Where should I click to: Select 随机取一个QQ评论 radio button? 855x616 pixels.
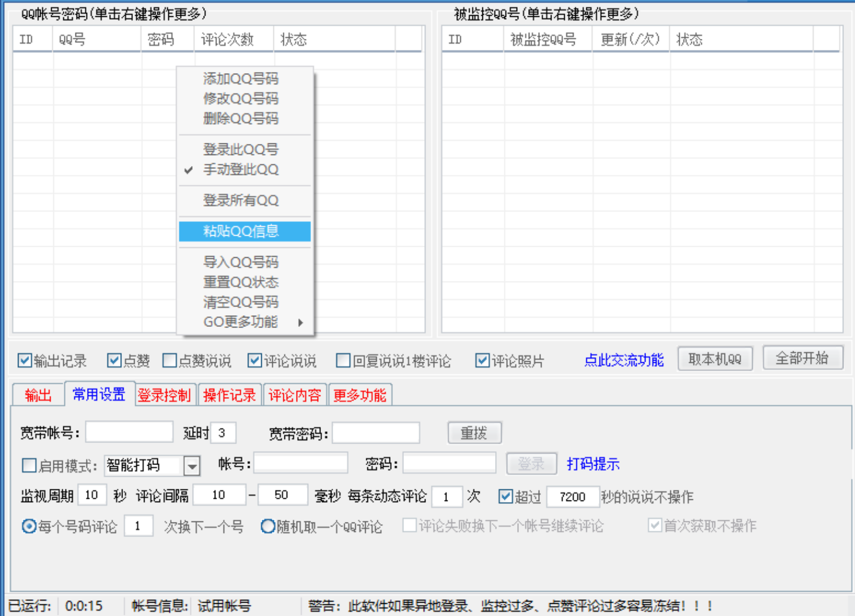tap(268, 527)
